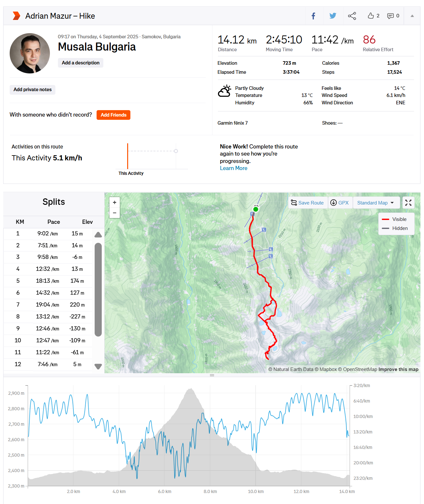424x504 pixels.
Task: Download the GPX file
Action: coord(340,203)
